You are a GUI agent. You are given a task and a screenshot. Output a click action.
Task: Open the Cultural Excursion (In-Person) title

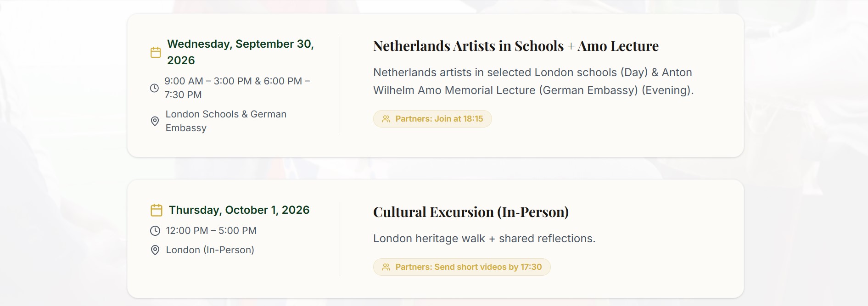click(470, 212)
